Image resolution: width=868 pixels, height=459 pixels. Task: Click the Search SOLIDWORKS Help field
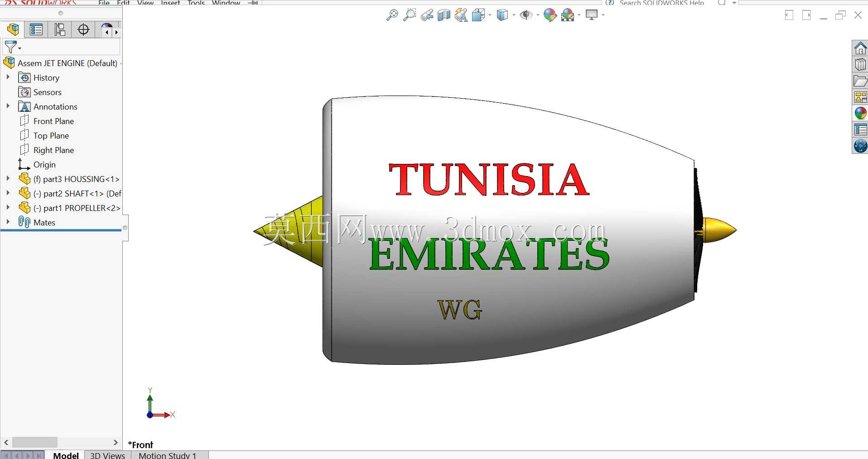[x=661, y=3]
